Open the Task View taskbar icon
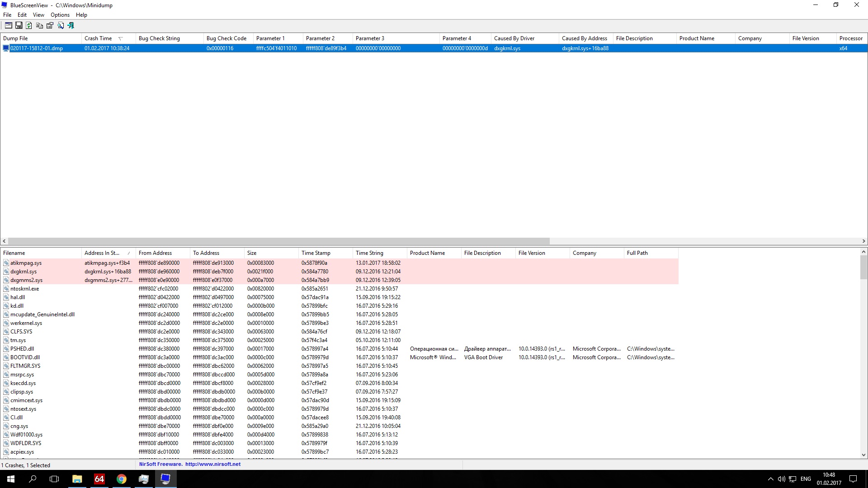The image size is (868, 488). pos(54,479)
